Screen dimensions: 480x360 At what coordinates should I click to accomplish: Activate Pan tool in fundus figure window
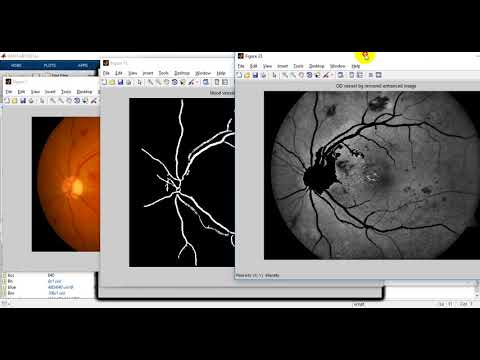tap(69, 100)
